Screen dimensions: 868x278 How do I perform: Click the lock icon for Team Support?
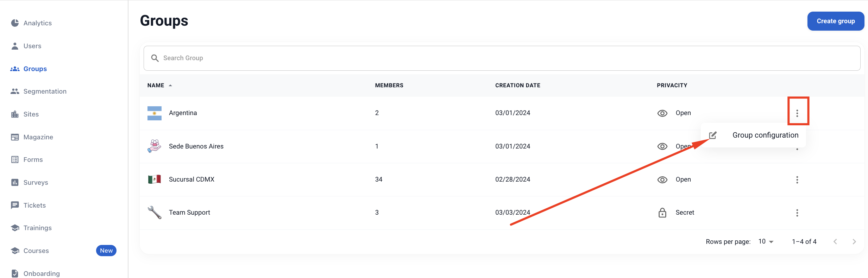click(662, 213)
